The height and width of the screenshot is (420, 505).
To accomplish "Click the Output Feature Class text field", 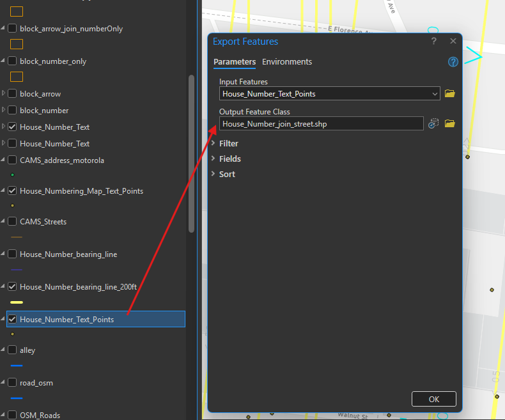I will 321,123.
